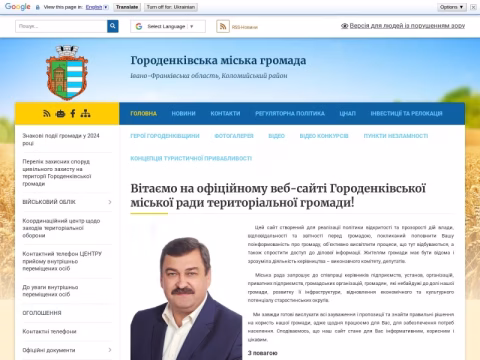This screenshot has width=480, height=360.
Task: Open the English language selector in translate bar
Action: pos(97,7)
